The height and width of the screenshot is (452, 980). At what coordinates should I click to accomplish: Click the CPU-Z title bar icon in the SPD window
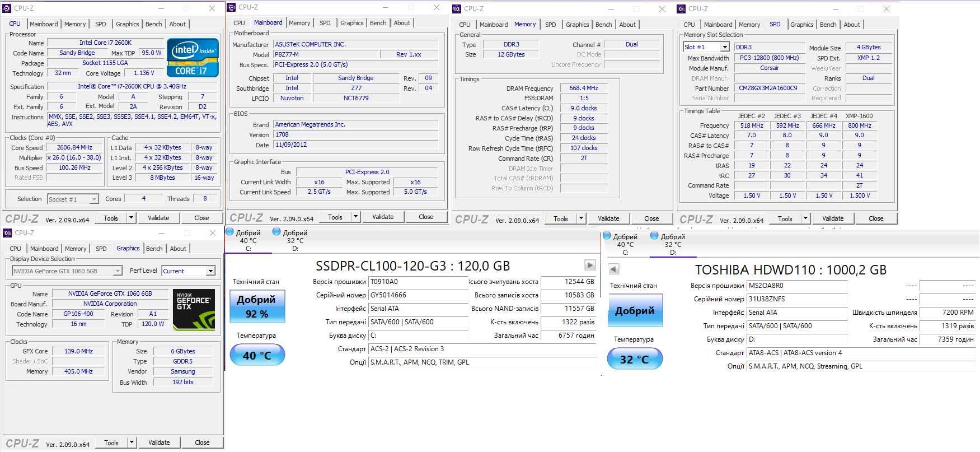tap(681, 8)
